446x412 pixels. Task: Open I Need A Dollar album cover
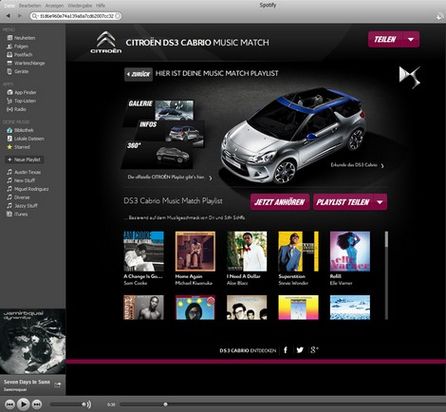[247, 251]
